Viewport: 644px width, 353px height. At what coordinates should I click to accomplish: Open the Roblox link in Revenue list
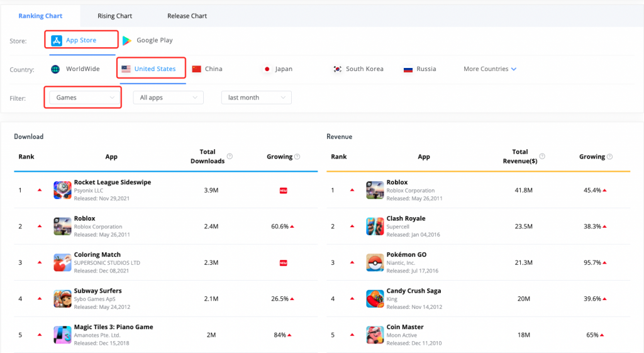pyautogui.click(x=397, y=182)
